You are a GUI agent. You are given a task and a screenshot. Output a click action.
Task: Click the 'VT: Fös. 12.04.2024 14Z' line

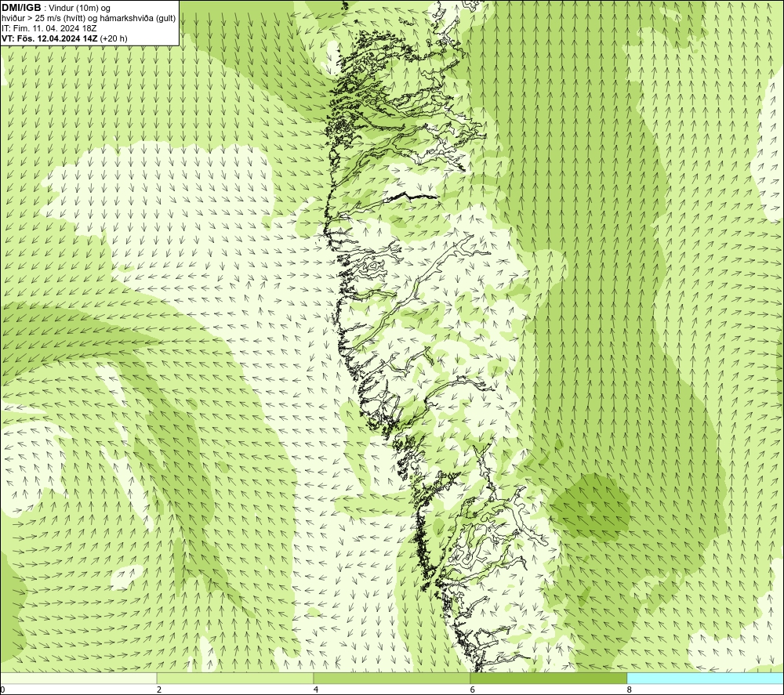(x=50, y=38)
